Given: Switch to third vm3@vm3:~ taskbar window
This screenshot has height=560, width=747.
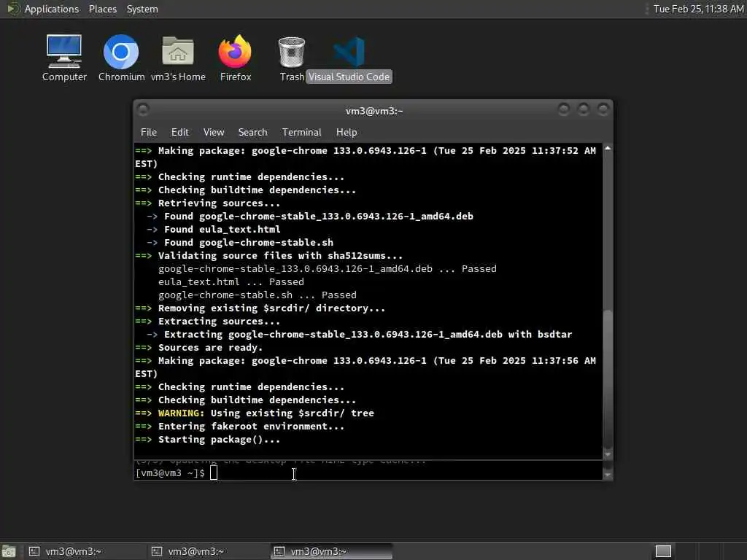Looking at the screenshot, I should coord(331,551).
